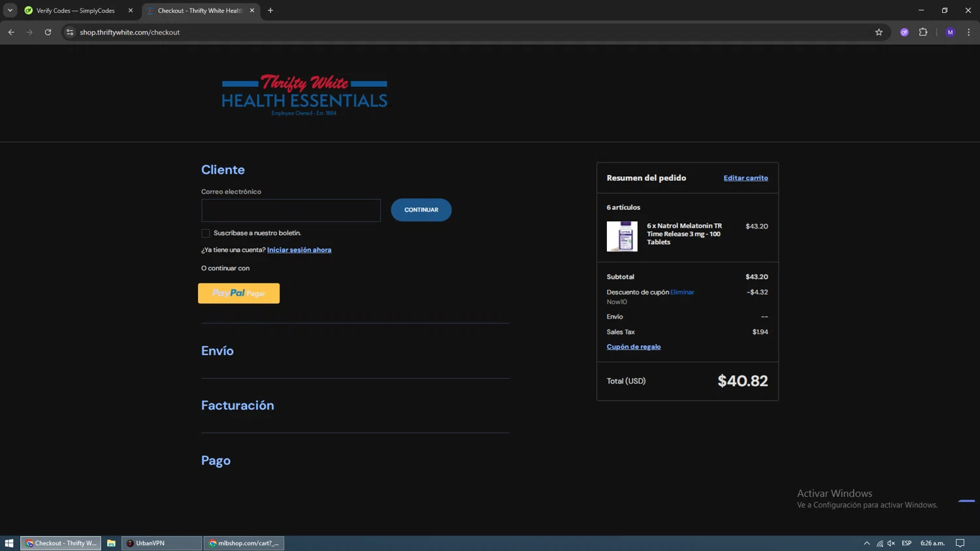Click the Facturación section heading
Screen dimensions: 980x551
238,405
